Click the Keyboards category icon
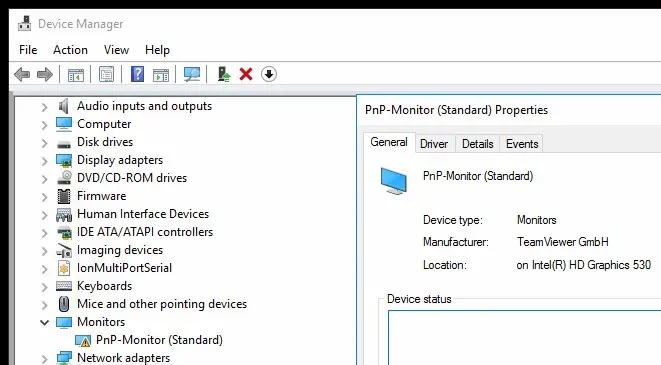This screenshot has width=661, height=365. click(64, 286)
